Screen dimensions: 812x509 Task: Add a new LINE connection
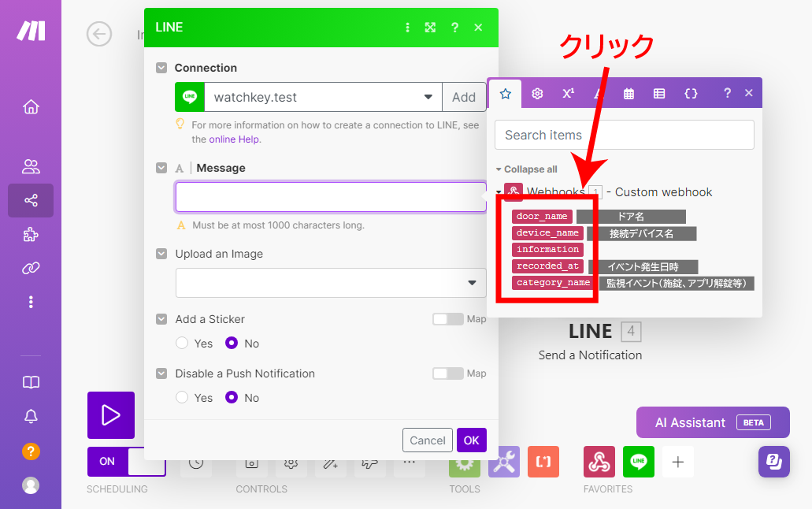464,97
